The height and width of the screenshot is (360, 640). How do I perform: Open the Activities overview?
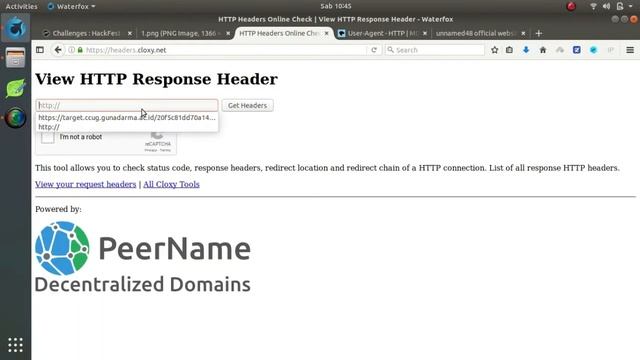point(21,6)
